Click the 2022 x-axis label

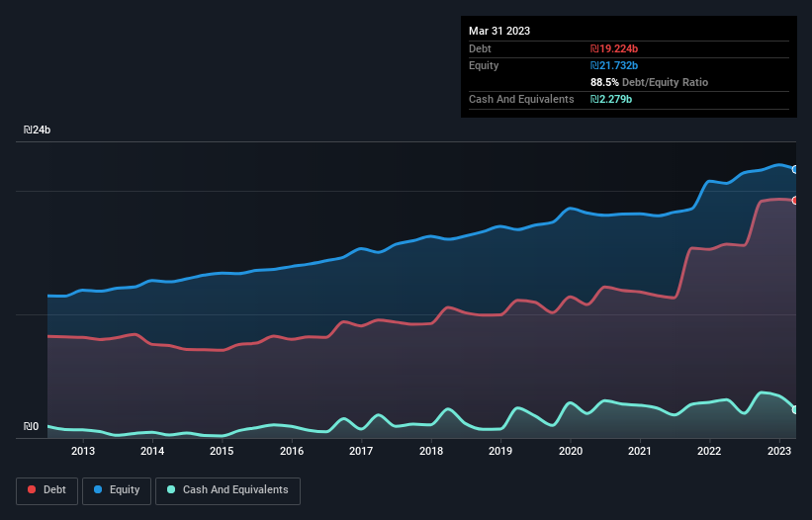709,451
